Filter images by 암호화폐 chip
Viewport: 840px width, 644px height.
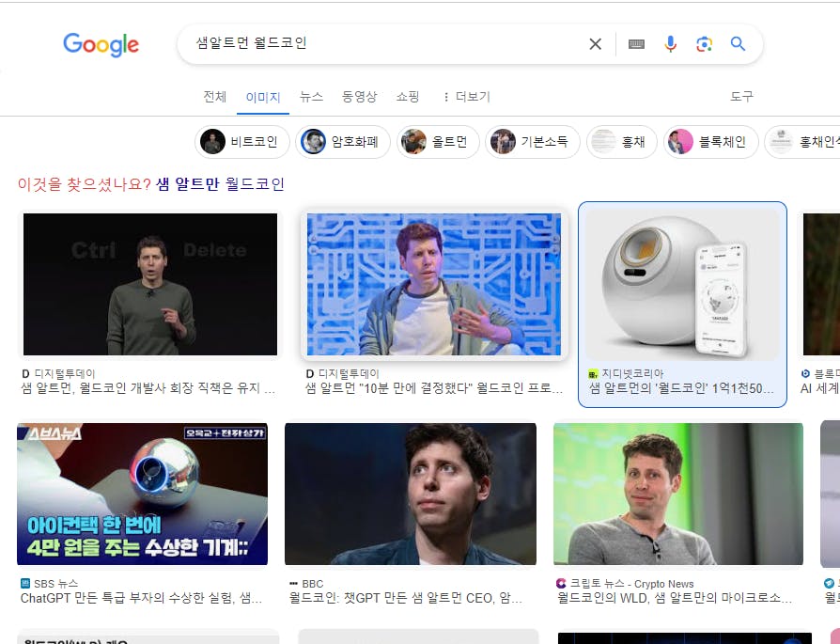343,142
